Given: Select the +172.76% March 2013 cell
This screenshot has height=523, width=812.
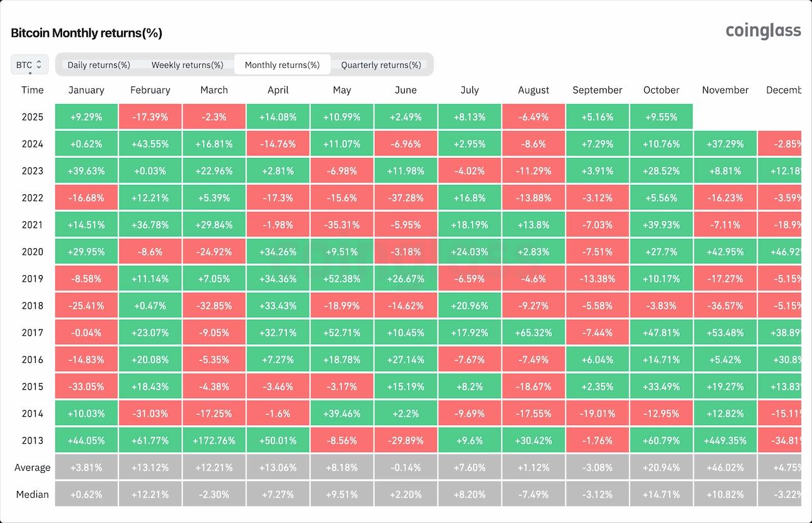Looking at the screenshot, I should click(214, 440).
